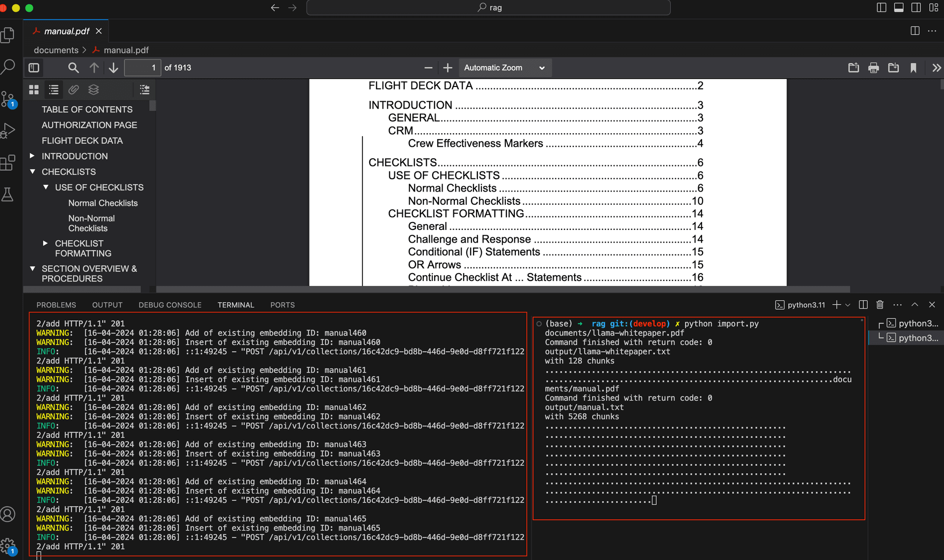This screenshot has height=560, width=944.
Task: Expand the INTRODUCTION outline item
Action: [x=32, y=156]
